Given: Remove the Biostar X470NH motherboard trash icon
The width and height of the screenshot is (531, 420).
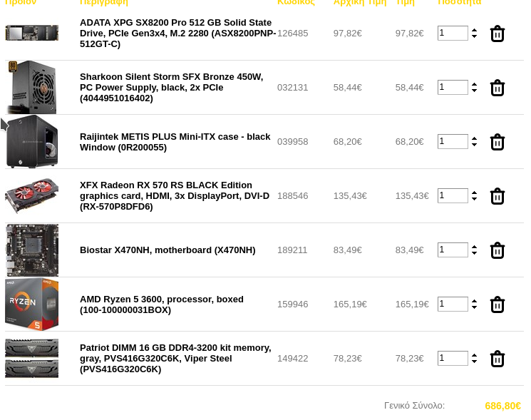Looking at the screenshot, I should [x=497, y=250].
